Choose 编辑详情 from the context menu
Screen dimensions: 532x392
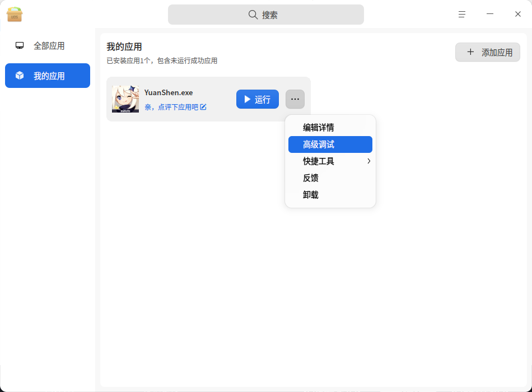coord(330,128)
